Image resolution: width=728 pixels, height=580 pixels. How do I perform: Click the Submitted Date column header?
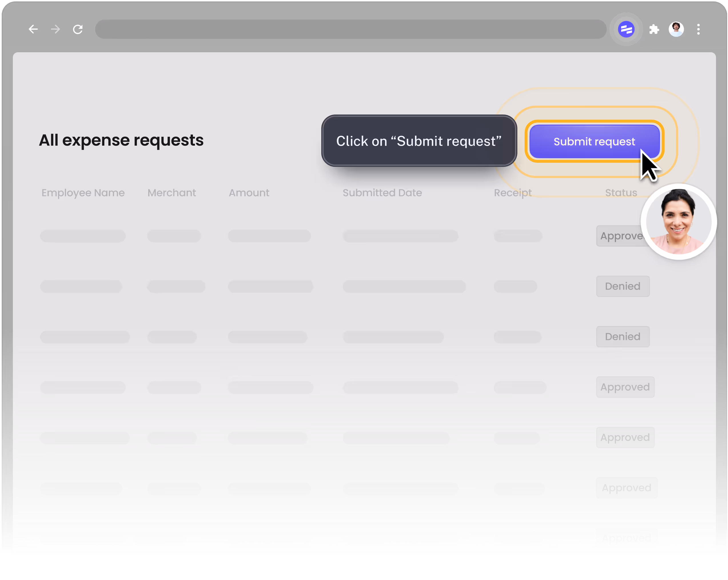382,193
